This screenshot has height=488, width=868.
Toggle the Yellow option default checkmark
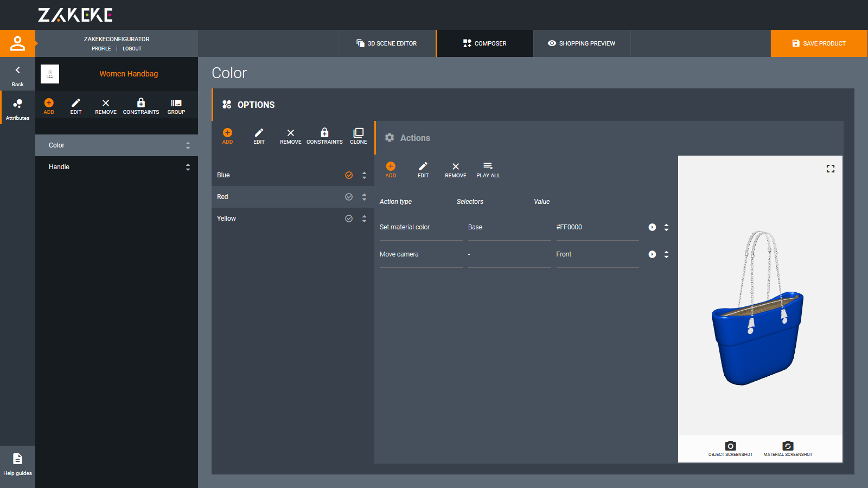[349, 219]
